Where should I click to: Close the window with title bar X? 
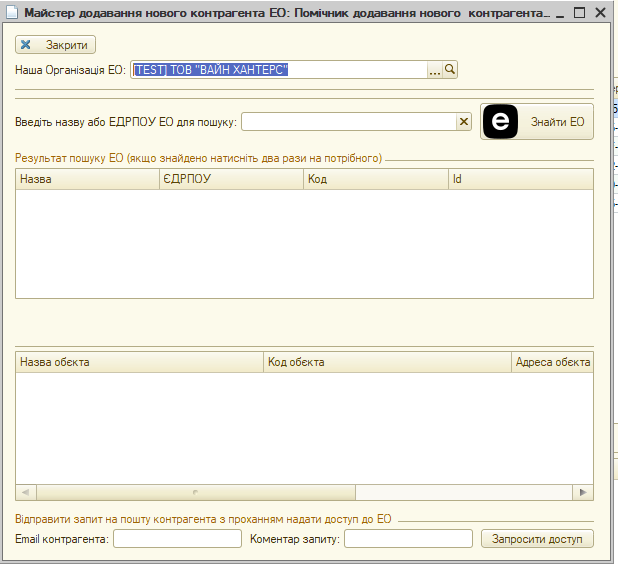[x=600, y=13]
